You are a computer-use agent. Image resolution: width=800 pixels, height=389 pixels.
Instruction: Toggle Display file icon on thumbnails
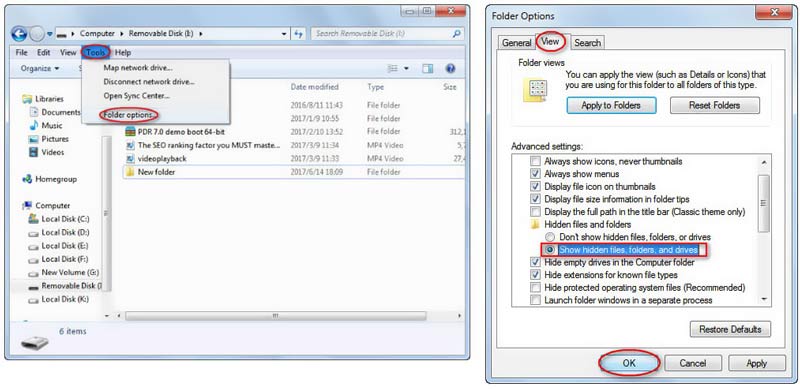coord(535,186)
